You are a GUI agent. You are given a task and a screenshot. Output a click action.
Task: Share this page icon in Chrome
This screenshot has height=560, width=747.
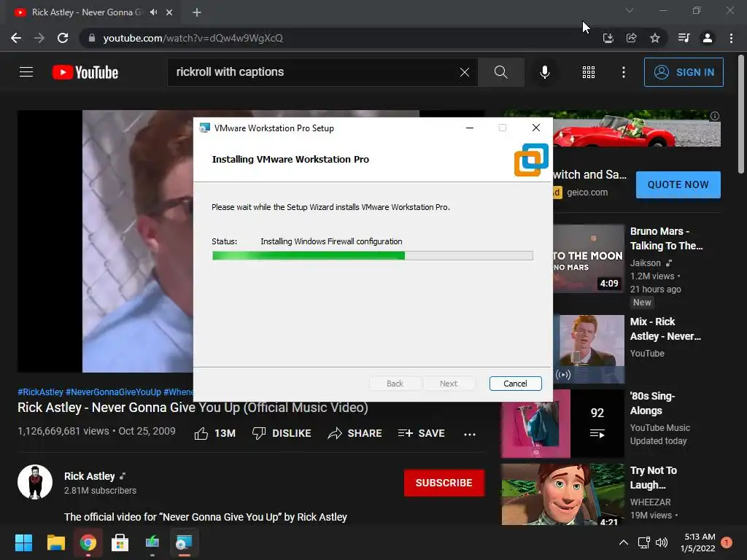coord(631,38)
